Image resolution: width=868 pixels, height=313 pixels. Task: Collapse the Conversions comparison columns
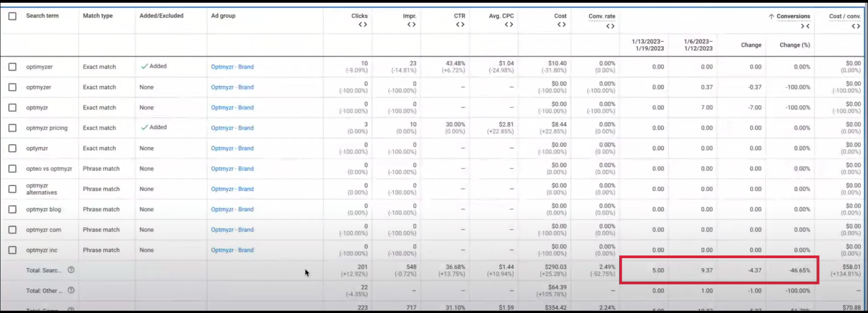pos(805,26)
